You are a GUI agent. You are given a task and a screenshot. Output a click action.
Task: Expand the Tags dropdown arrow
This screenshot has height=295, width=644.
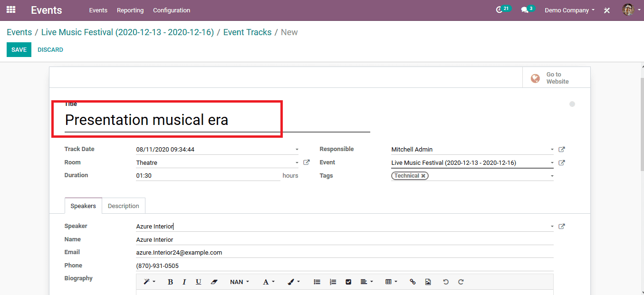point(552,176)
